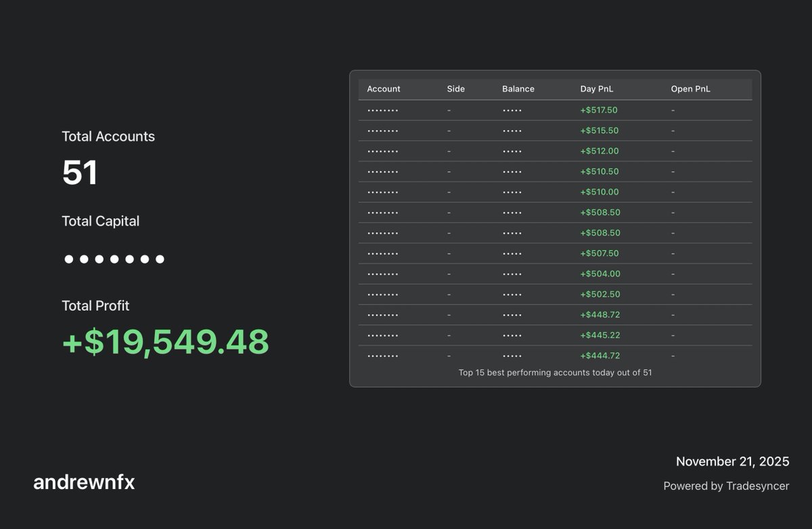
Task: Click the November 21, 2025 date
Action: pyautogui.click(x=732, y=461)
